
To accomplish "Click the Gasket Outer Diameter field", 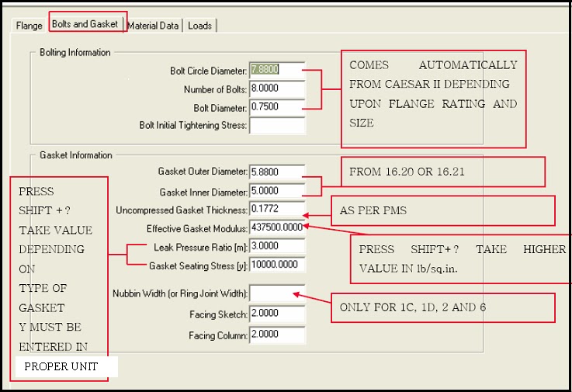I will [x=277, y=172].
